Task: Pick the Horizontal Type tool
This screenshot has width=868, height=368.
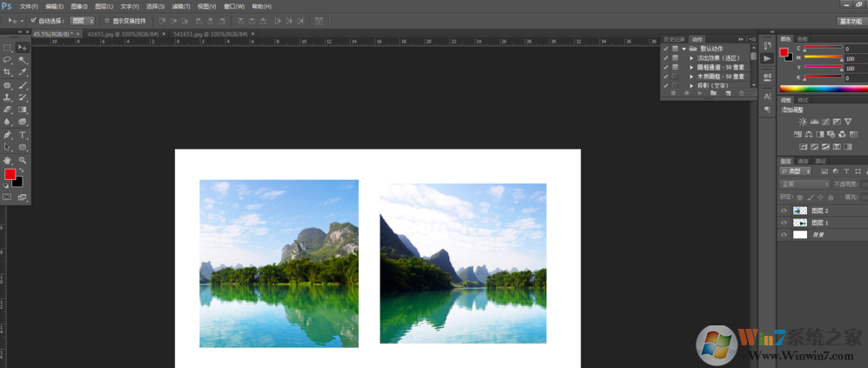Action: (x=23, y=135)
